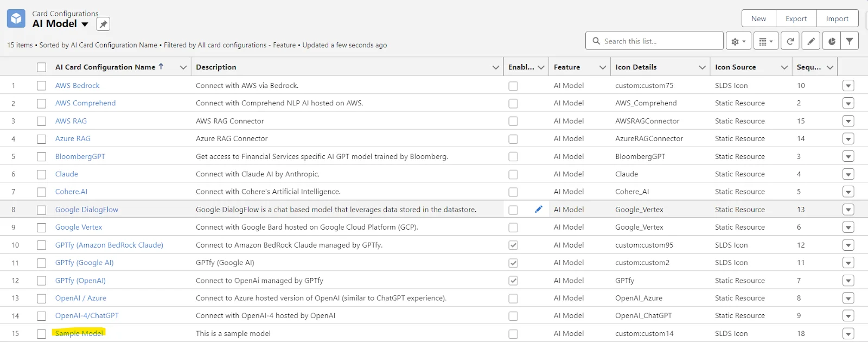
Task: Open the display-as table view selector
Action: (765, 41)
